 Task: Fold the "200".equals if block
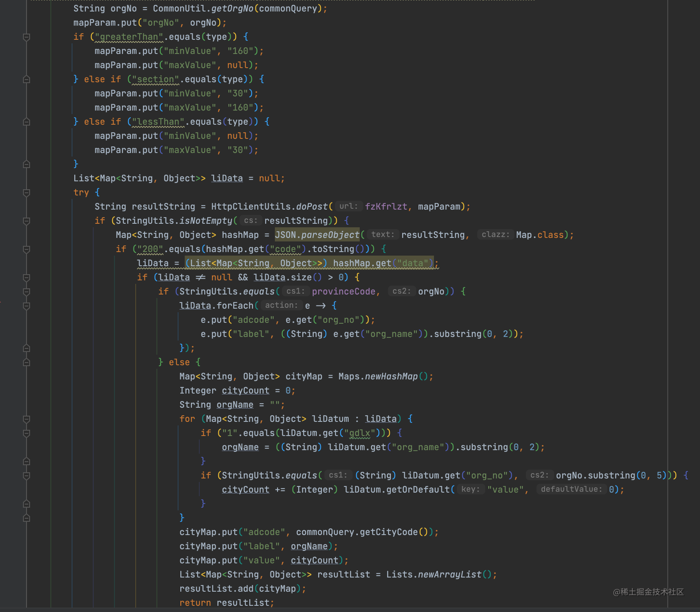coord(27,249)
